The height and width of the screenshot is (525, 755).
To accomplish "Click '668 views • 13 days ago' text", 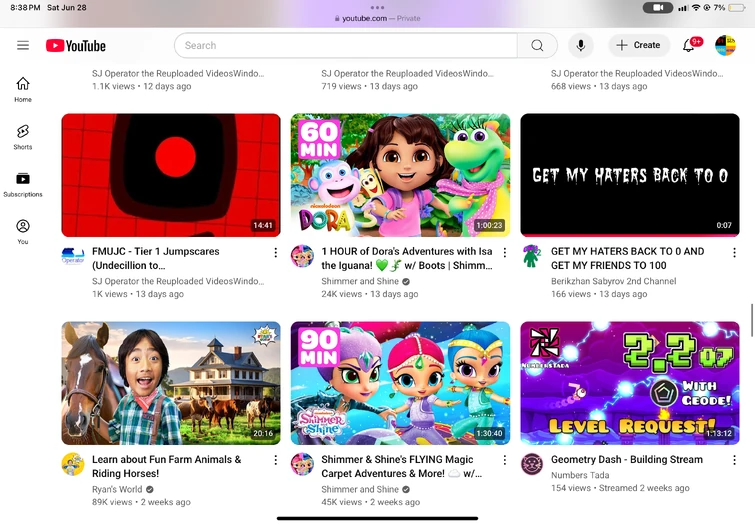I will tap(599, 86).
